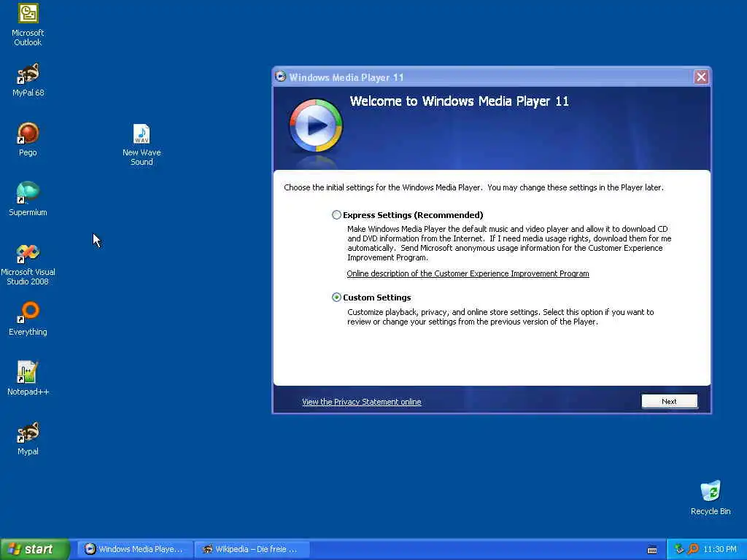747x560 pixels.
Task: Switch to Wikipedia – Die freie taskbar button
Action: pyautogui.click(x=252, y=549)
